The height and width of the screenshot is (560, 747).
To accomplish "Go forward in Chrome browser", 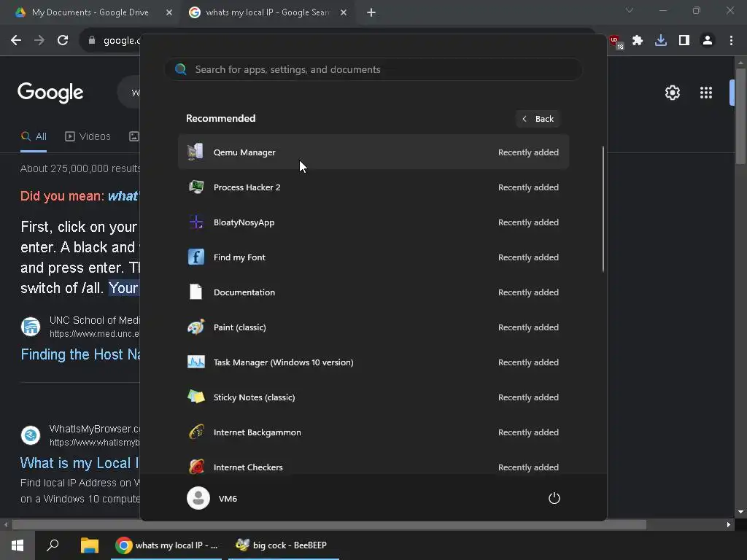I will 39,41.
